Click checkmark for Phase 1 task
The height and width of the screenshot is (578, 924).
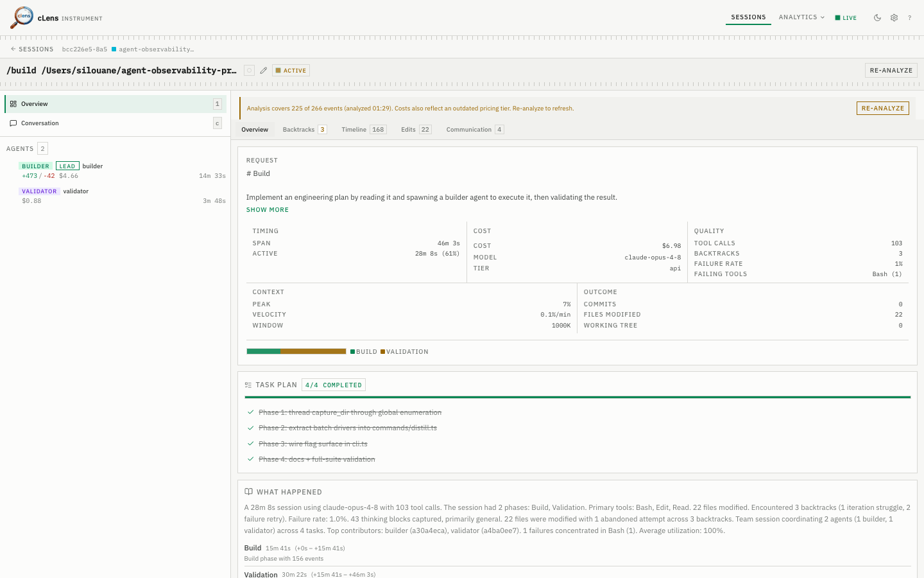[250, 412]
